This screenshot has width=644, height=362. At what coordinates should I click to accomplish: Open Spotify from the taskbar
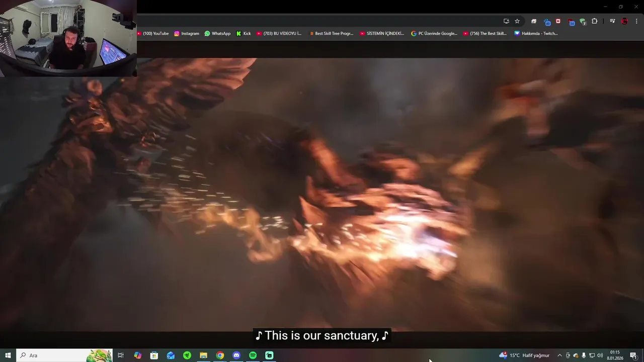tap(253, 355)
